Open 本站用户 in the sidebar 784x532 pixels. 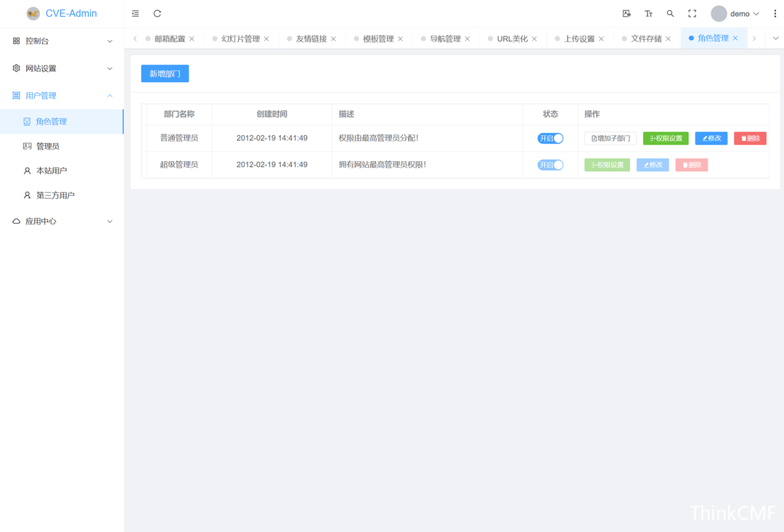[x=51, y=171]
